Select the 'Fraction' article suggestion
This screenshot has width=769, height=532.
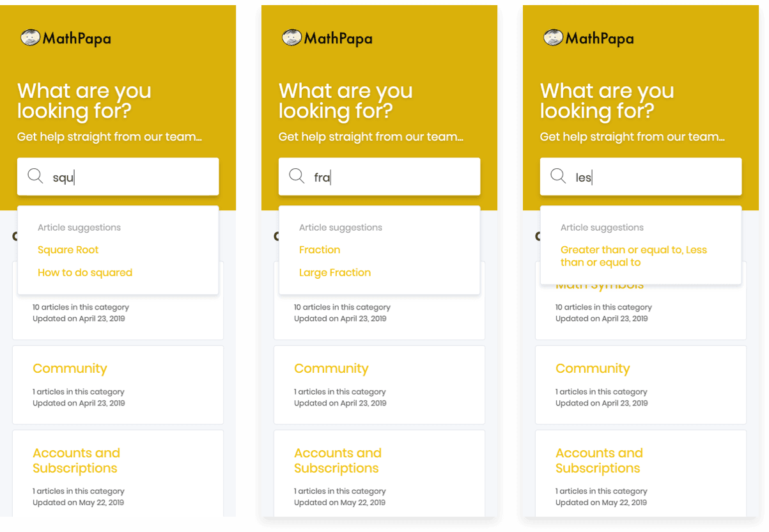(320, 249)
